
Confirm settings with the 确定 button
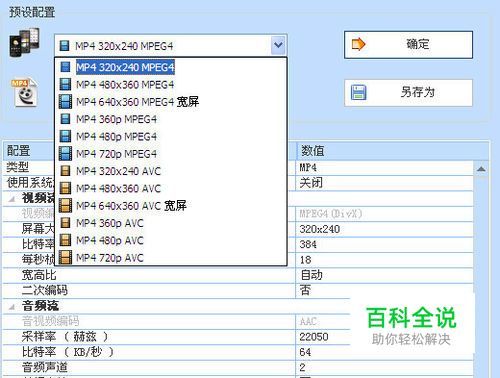point(408,45)
